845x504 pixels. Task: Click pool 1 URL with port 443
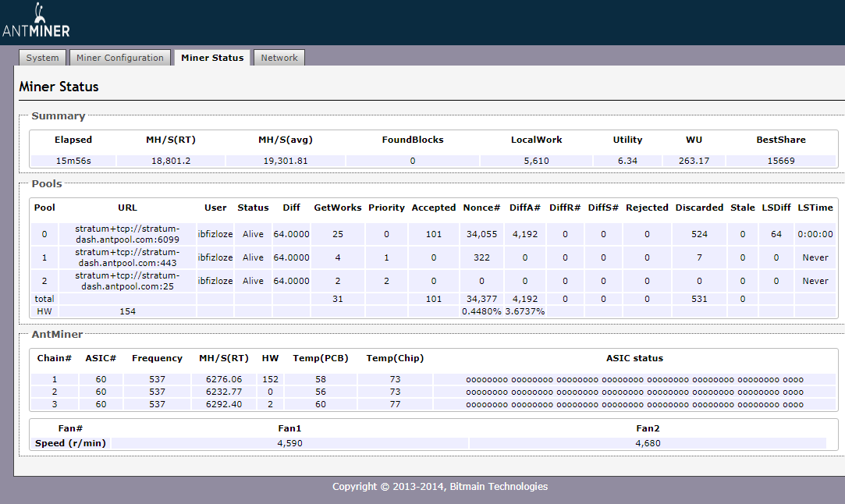pyautogui.click(x=127, y=257)
